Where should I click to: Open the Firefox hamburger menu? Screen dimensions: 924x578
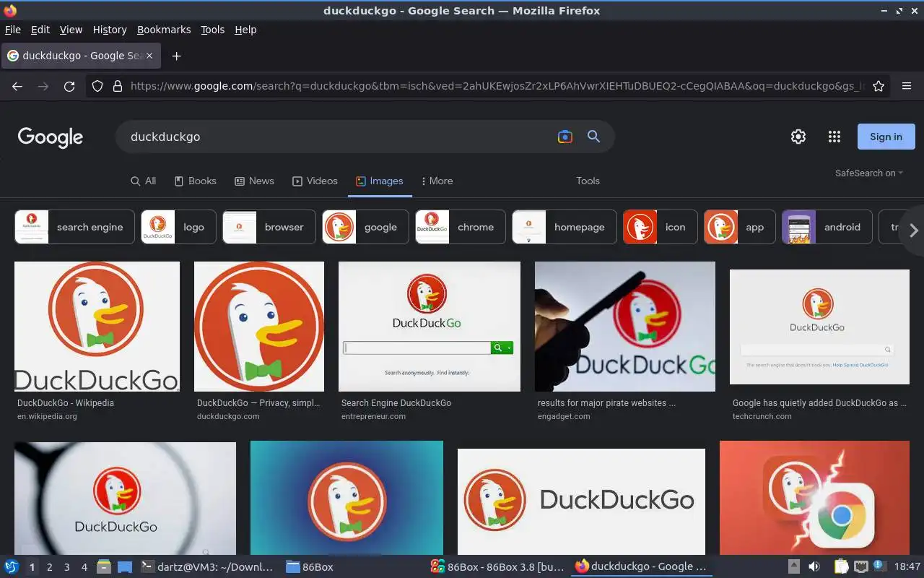click(907, 86)
